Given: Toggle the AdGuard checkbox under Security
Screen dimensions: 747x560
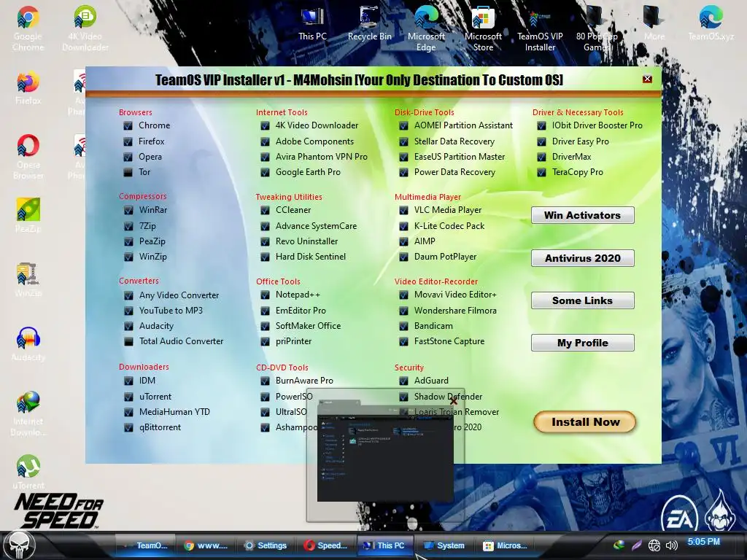Looking at the screenshot, I should point(403,381).
